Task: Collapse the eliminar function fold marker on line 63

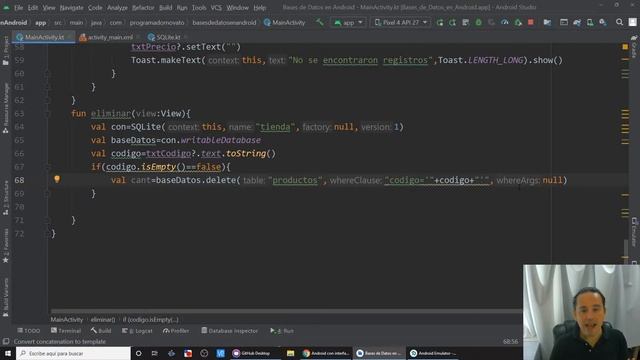Action: 47,113
